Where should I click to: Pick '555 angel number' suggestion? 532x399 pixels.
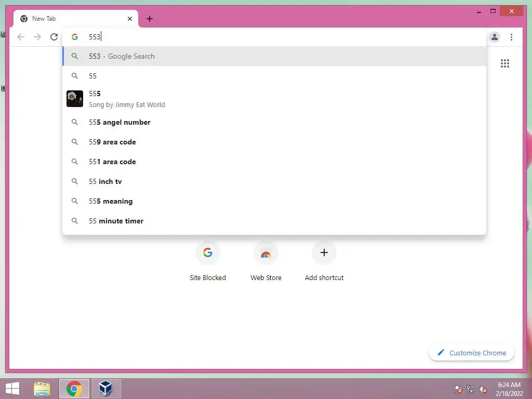click(274, 122)
